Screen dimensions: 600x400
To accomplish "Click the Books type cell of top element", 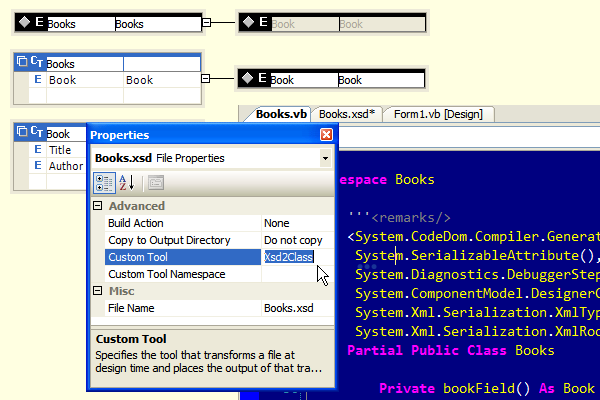I will coord(158,24).
